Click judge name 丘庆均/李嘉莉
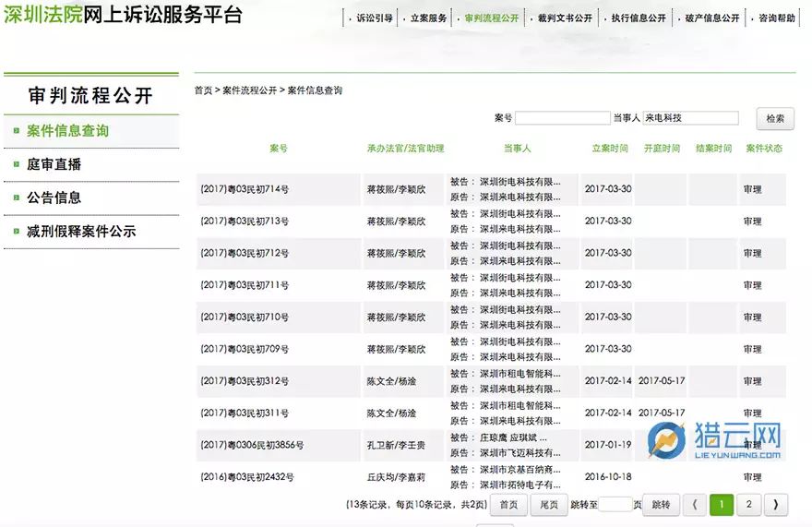The height and width of the screenshot is (527, 812). pyautogui.click(x=396, y=477)
